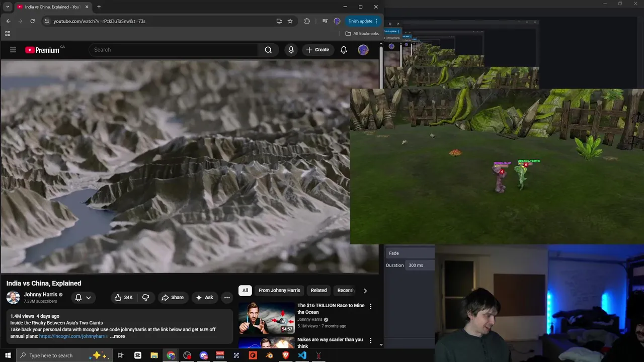The image size is (644, 362).
Task: Open Visual Studio Code from the taskbar
Action: (x=302, y=355)
